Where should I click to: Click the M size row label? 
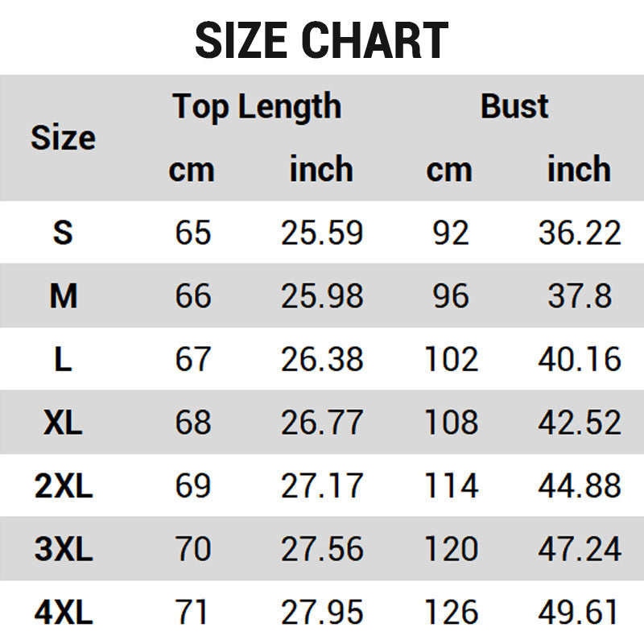click(x=63, y=296)
